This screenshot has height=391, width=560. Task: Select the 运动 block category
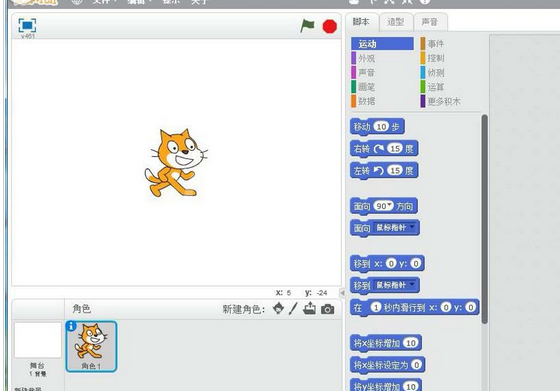coord(382,44)
